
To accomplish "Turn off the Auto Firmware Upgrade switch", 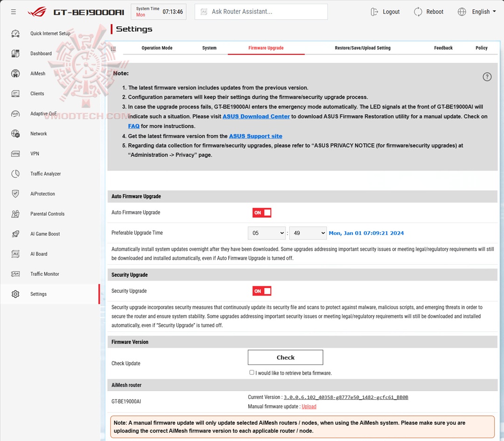I will 262,213.
